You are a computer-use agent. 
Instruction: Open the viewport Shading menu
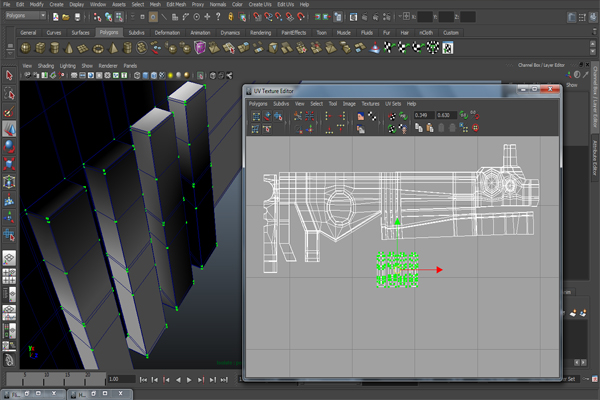46,66
